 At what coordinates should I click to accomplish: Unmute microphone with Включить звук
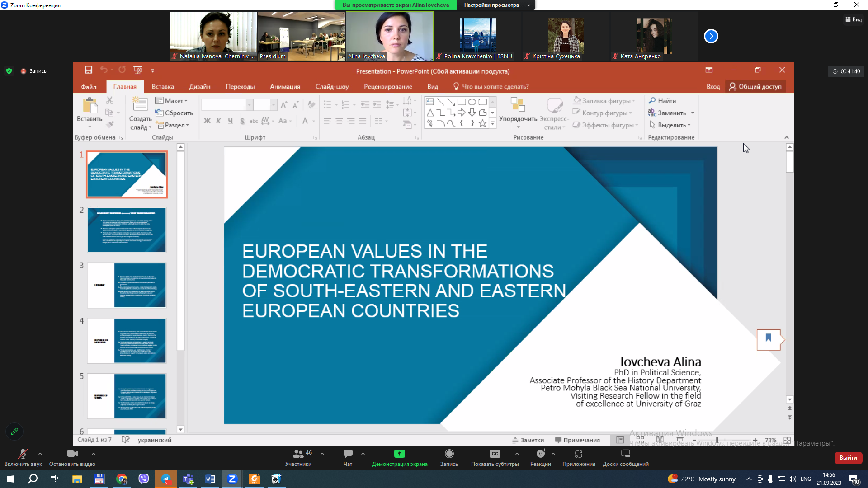pos(23,454)
